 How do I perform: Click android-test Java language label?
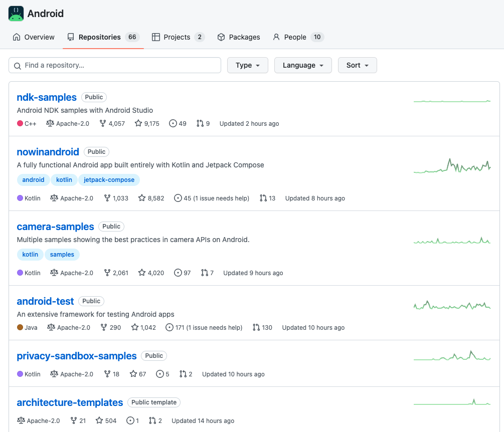(27, 328)
